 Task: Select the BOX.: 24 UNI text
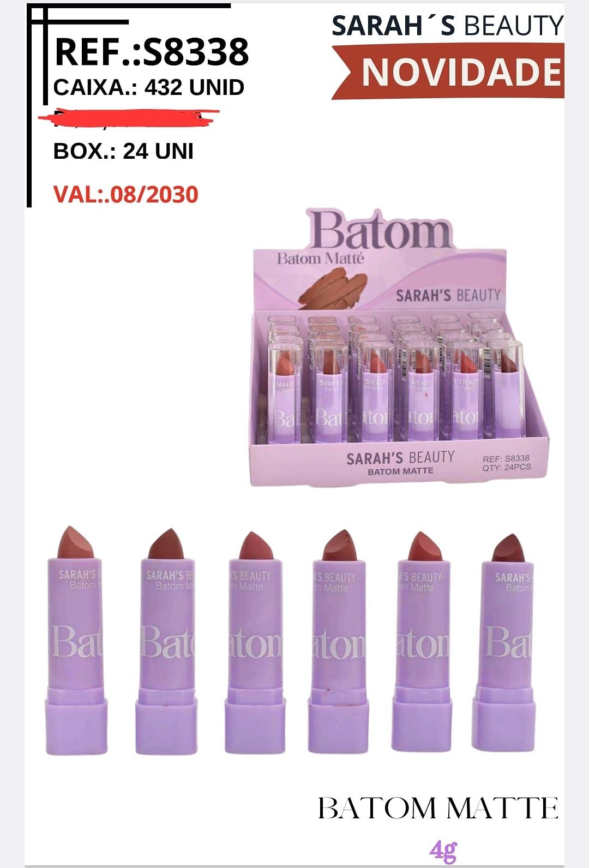123,151
